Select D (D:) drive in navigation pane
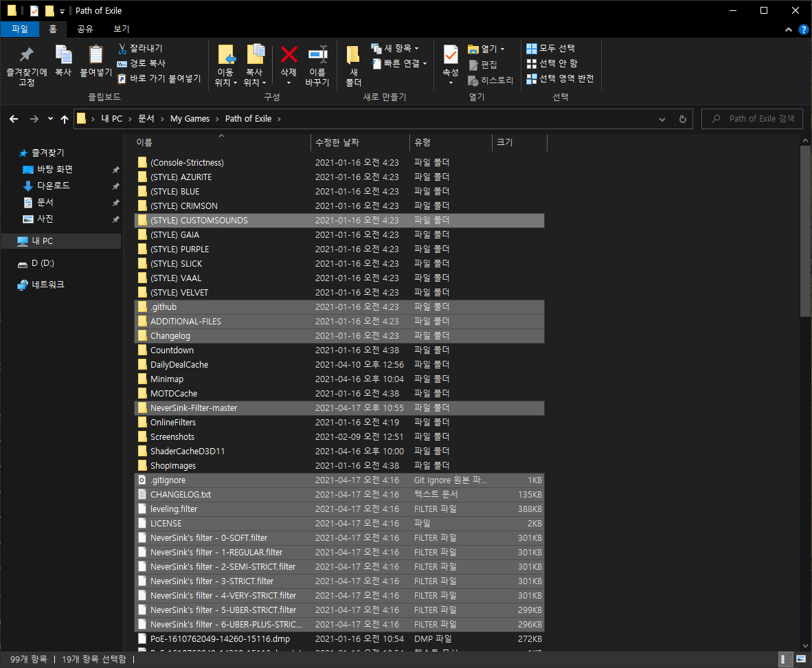The height and width of the screenshot is (668, 812). click(43, 263)
